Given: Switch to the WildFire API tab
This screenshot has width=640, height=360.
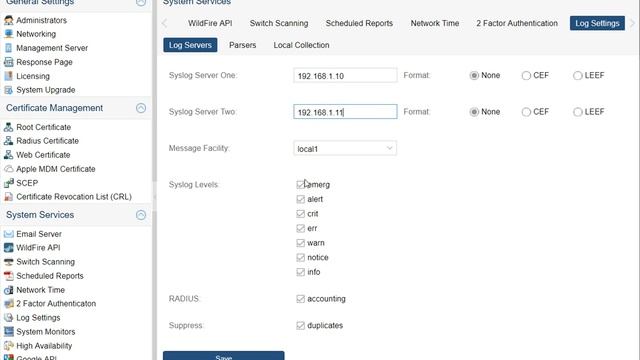Looking at the screenshot, I should 210,23.
